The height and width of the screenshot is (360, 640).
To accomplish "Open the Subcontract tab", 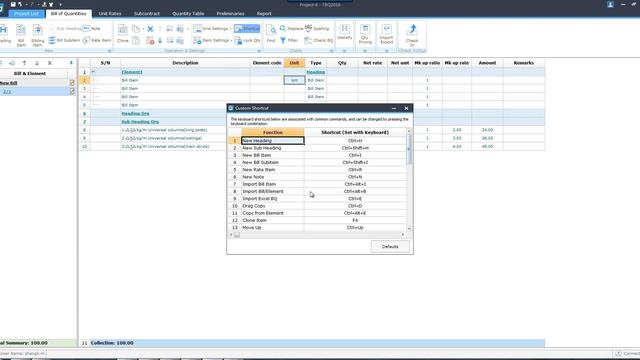I will pyautogui.click(x=147, y=13).
